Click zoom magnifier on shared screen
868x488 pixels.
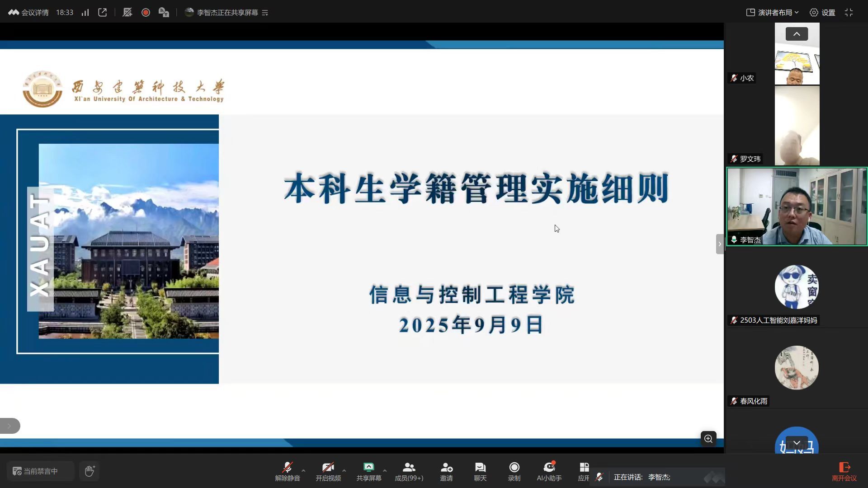[708, 438]
